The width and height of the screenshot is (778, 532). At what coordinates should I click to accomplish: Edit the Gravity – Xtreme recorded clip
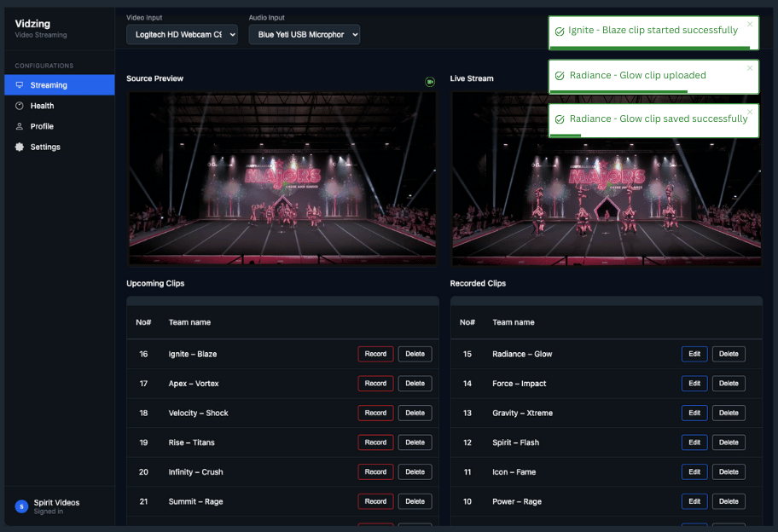(694, 413)
